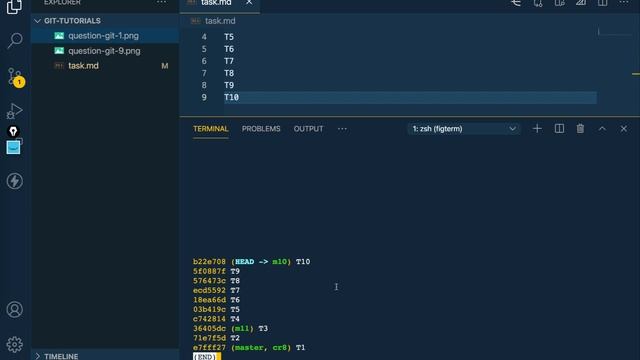
Task: Split the terminal panel
Action: [x=559, y=129]
